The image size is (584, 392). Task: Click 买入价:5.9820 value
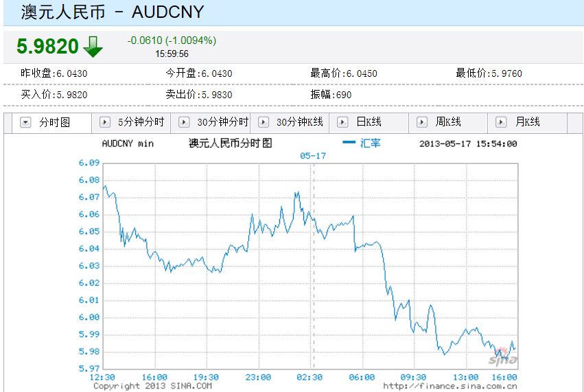54,95
